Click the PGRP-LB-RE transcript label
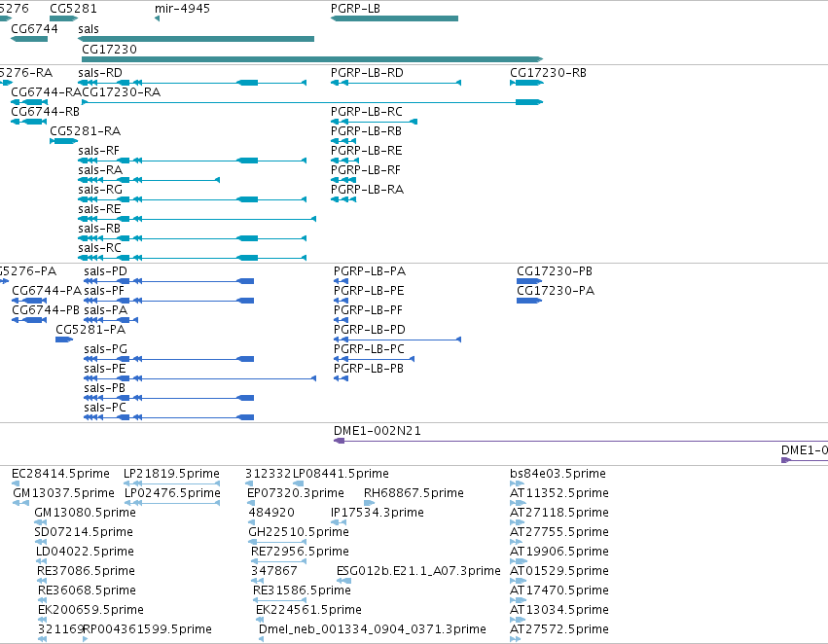 [367, 151]
